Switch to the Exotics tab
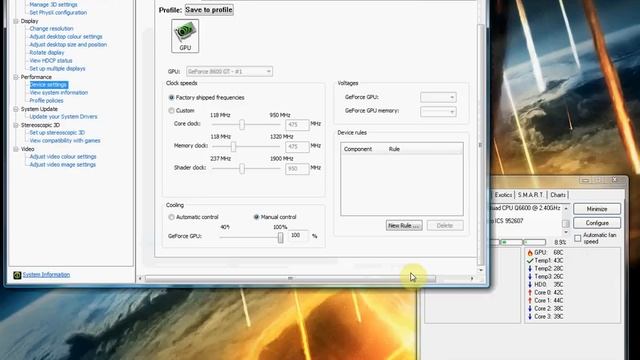The width and height of the screenshot is (640, 360). tap(503, 195)
